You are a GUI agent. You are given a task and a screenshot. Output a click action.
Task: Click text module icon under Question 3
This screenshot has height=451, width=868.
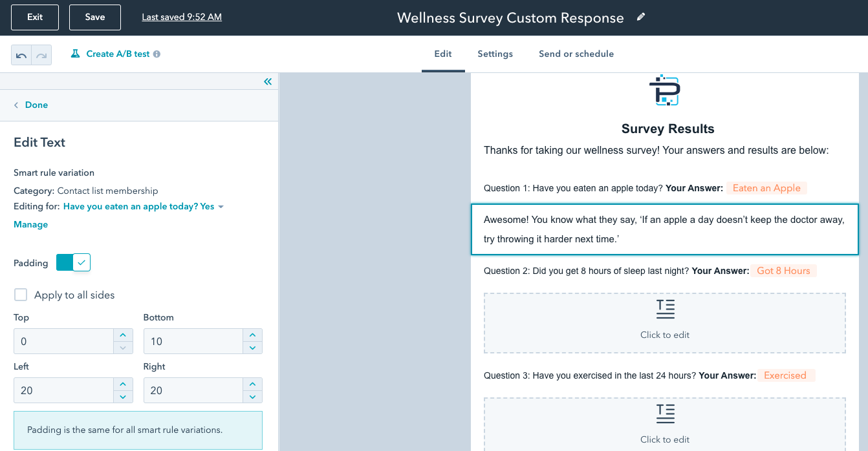pos(665,414)
